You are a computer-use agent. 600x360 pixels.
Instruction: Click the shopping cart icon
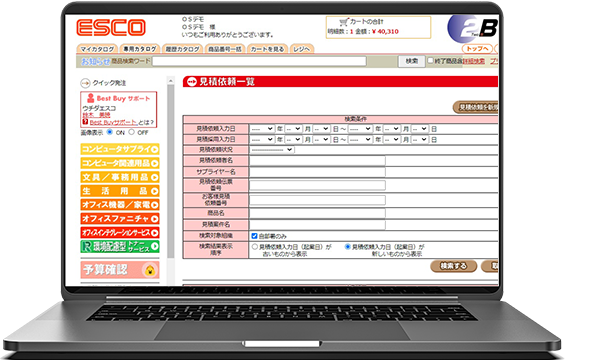coord(343,22)
